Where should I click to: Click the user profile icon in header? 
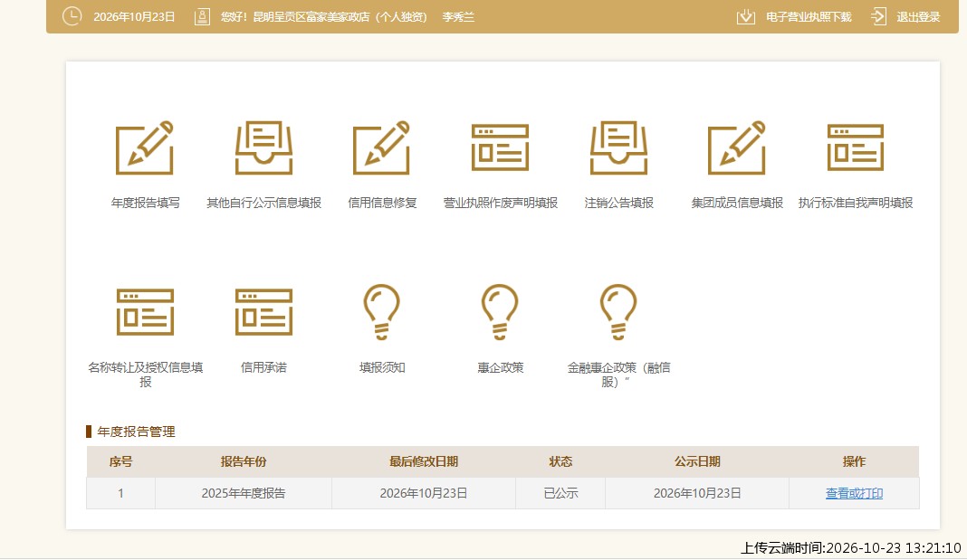tap(202, 16)
